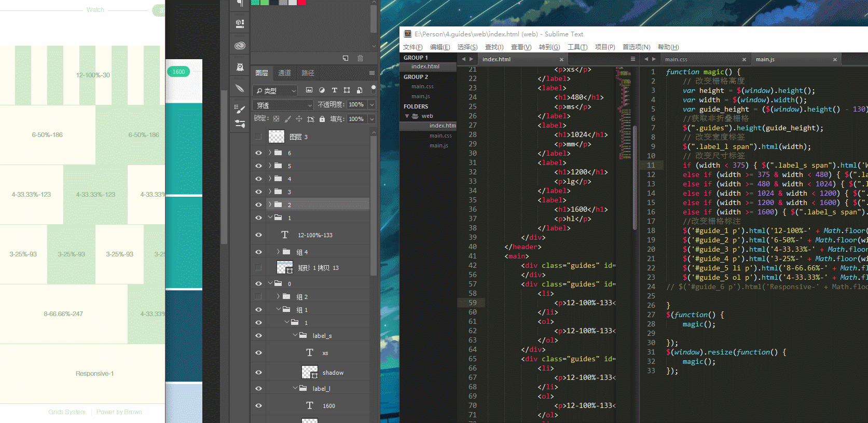Viewport: 868px width, 423px height.
Task: Select the 图层 3 layer thumbnail
Action: tap(277, 137)
